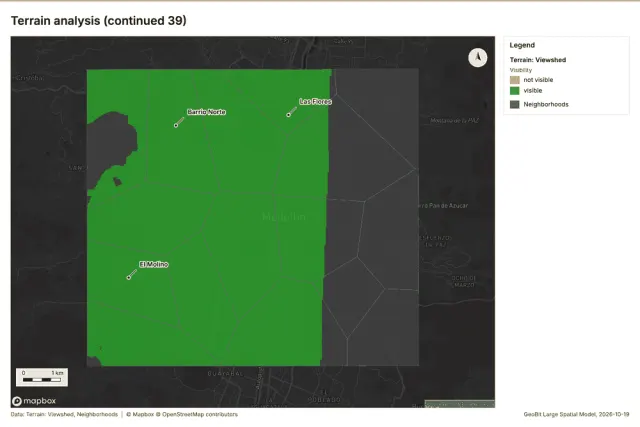Click the Neighborhoods gray legend swatch

(x=515, y=105)
